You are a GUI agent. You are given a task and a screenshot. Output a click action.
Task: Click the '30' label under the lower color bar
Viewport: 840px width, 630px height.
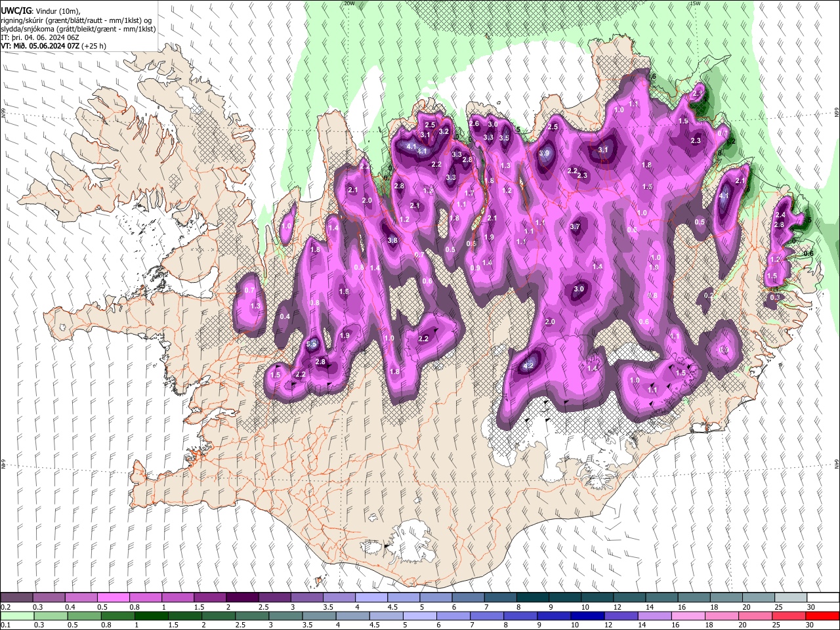point(809,625)
